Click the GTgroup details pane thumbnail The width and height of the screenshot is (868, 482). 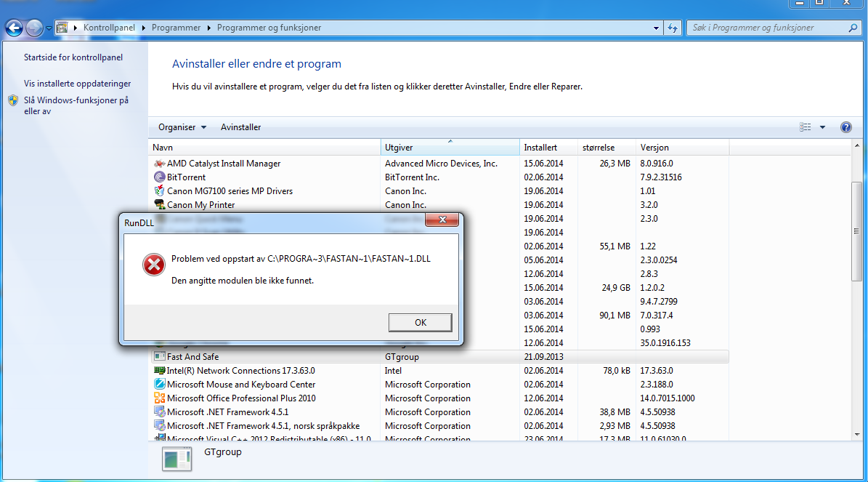177,459
